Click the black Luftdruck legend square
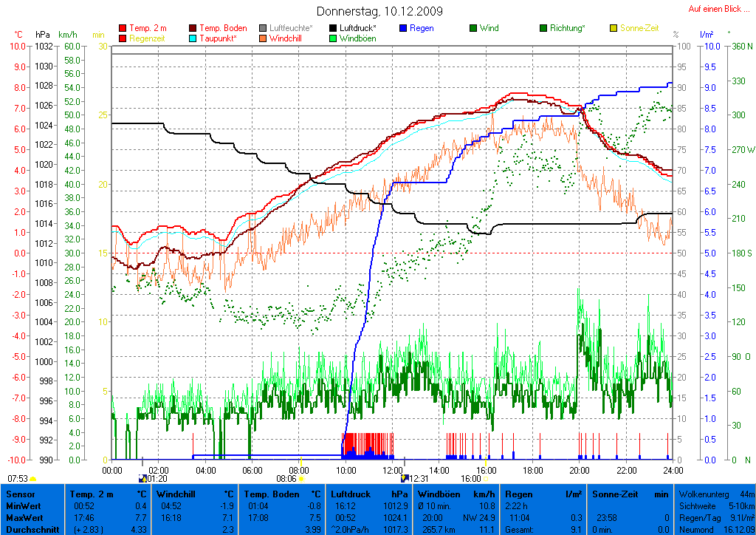Screen dimensions: 756x535 [x=334, y=29]
